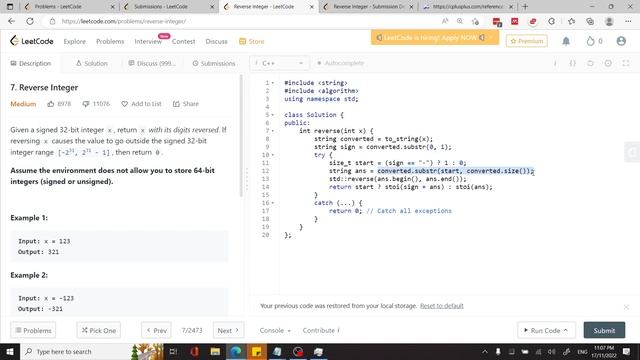Go to Prev problem

[x=156, y=330]
